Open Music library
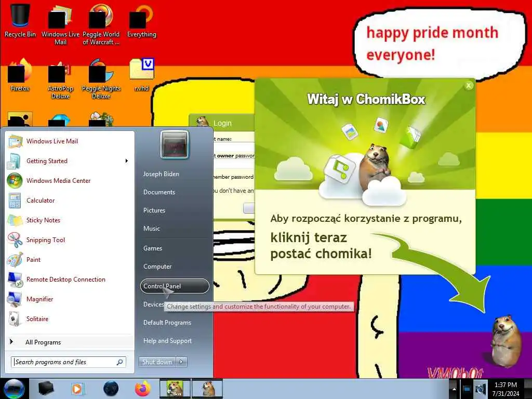 152,229
